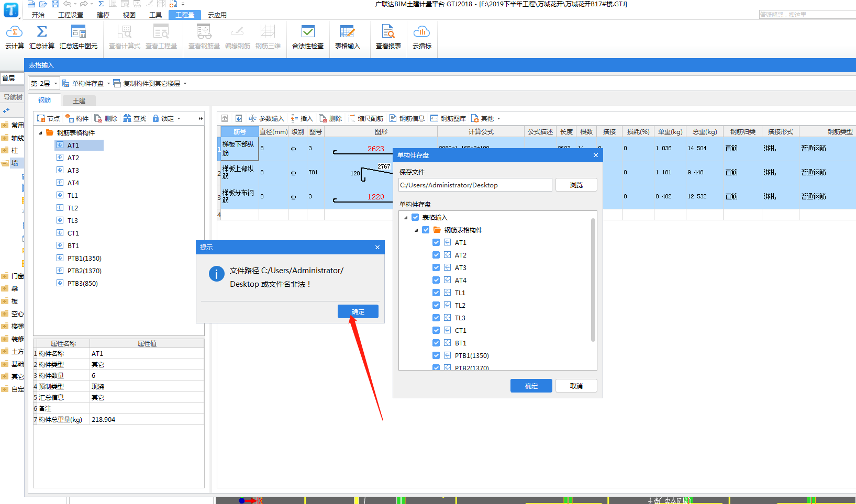Click 插入 insert row tool

click(302, 119)
